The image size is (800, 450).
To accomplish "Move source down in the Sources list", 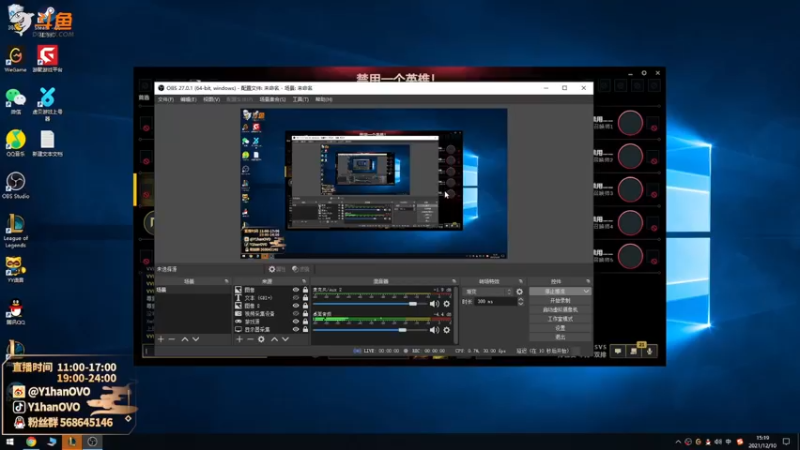I will [x=285, y=339].
